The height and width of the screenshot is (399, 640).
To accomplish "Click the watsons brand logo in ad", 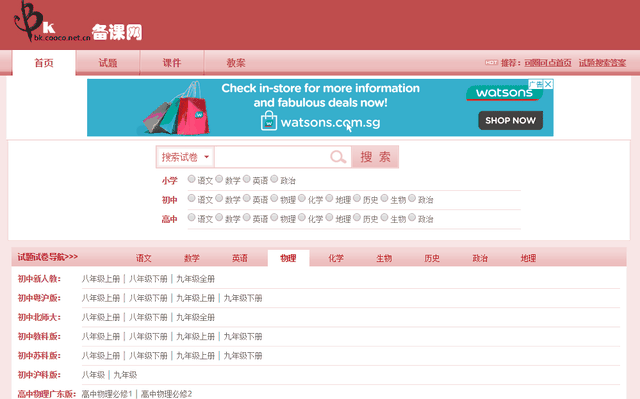I will click(x=504, y=93).
